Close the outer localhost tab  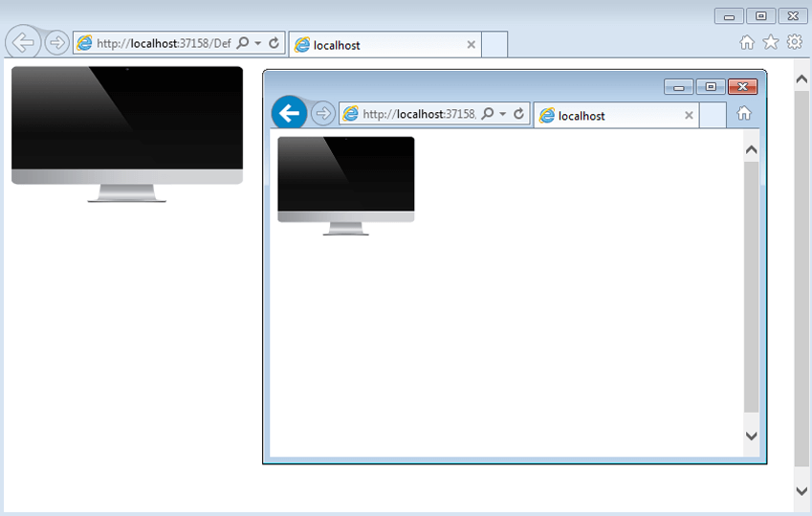471,45
